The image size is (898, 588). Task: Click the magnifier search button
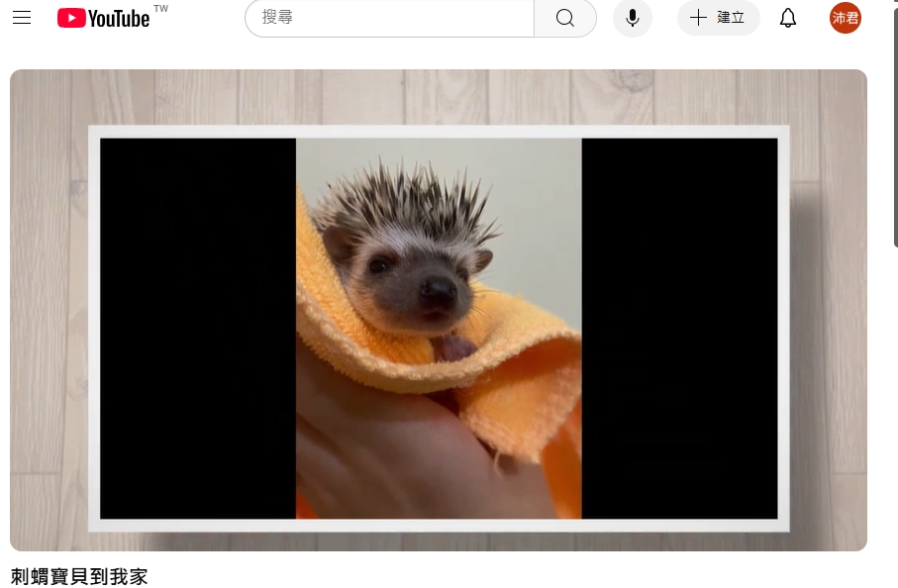coord(565,18)
